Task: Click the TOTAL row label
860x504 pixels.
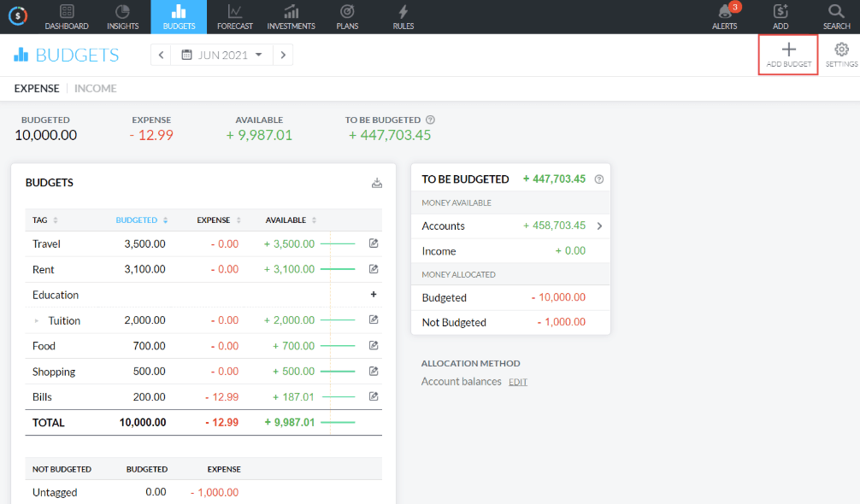Action: (48, 422)
